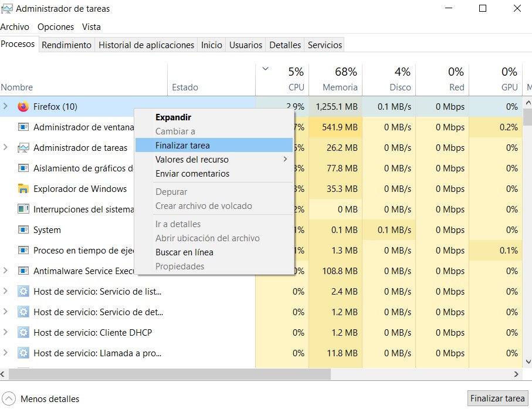
Task: Click the Task Manager icon in the title bar
Action: tap(9, 8)
